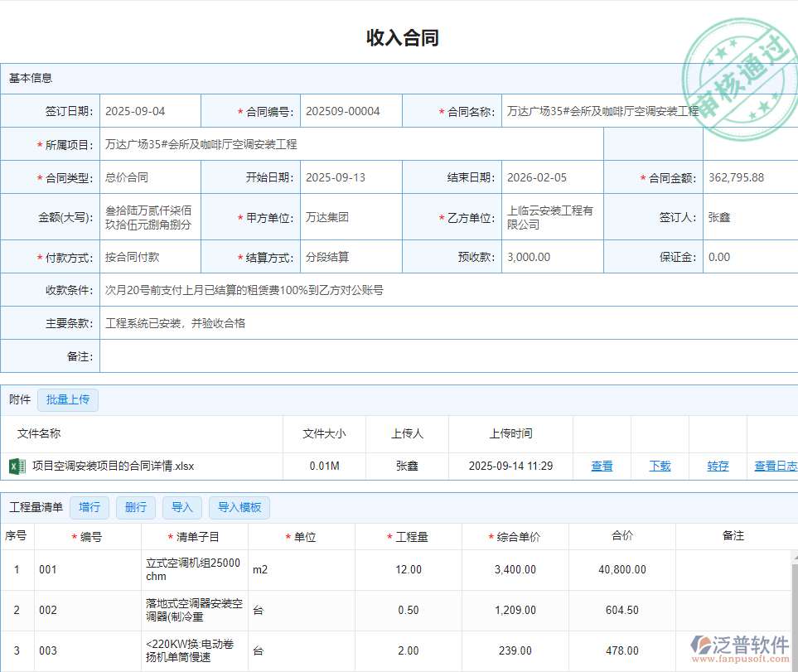Click the 转存 transfer link

click(x=717, y=466)
